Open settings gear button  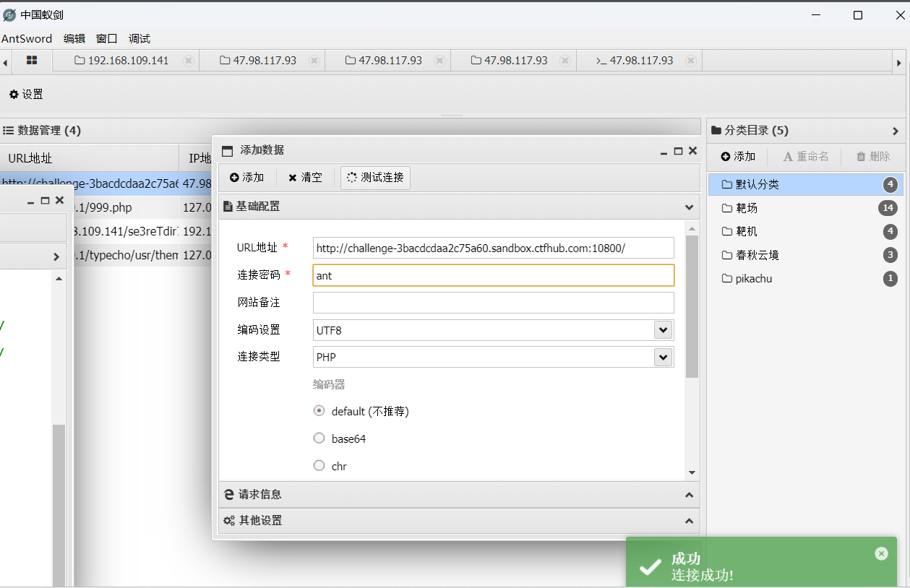26,94
